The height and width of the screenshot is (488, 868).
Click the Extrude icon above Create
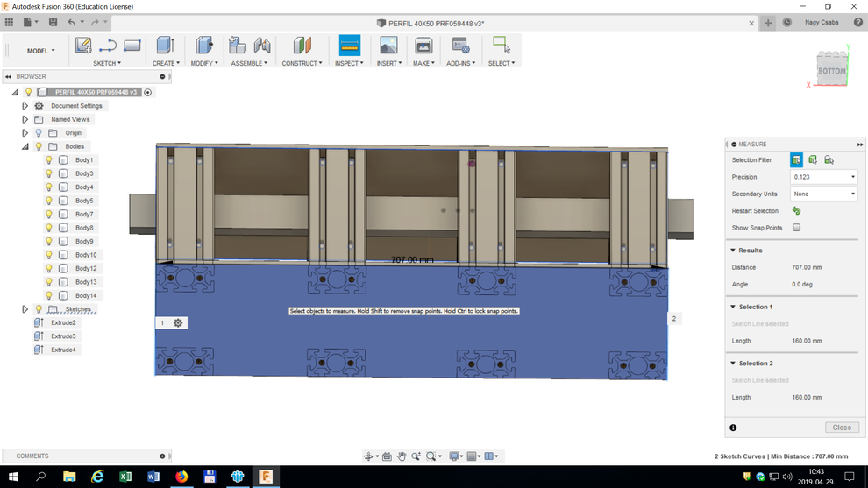tap(164, 46)
